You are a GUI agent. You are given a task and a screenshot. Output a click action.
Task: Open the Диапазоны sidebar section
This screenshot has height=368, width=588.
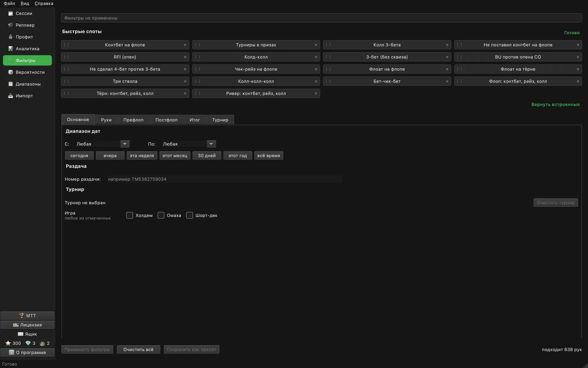point(27,84)
